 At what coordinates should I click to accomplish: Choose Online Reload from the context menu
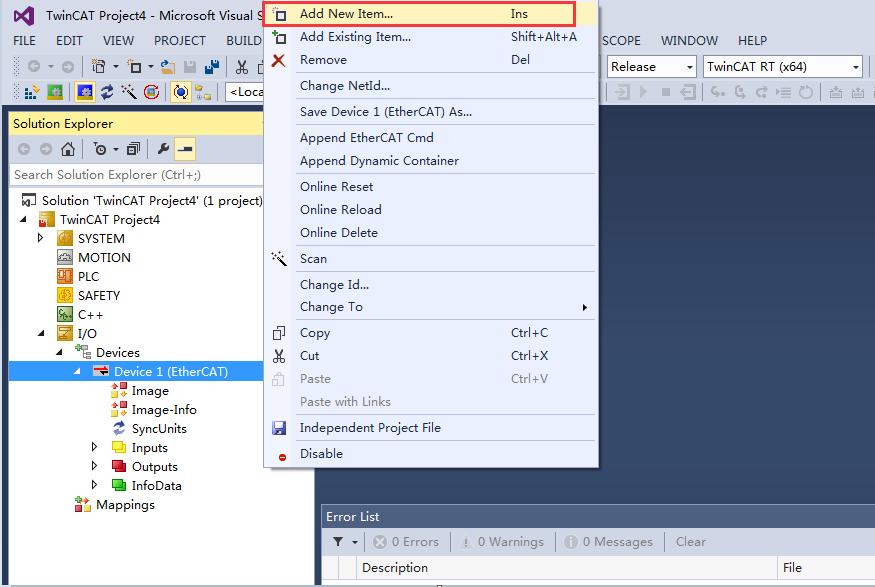point(431,210)
